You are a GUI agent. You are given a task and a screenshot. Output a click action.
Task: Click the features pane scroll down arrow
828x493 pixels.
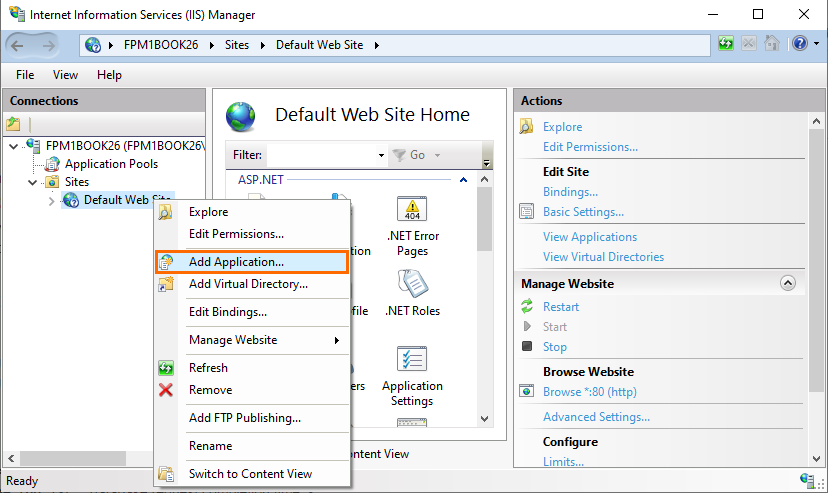[484, 419]
